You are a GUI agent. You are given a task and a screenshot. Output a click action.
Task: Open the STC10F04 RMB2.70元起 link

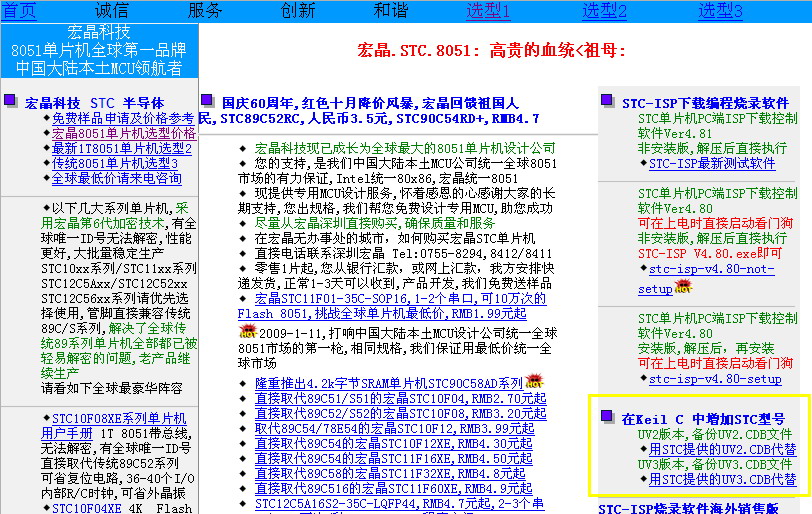point(400,399)
